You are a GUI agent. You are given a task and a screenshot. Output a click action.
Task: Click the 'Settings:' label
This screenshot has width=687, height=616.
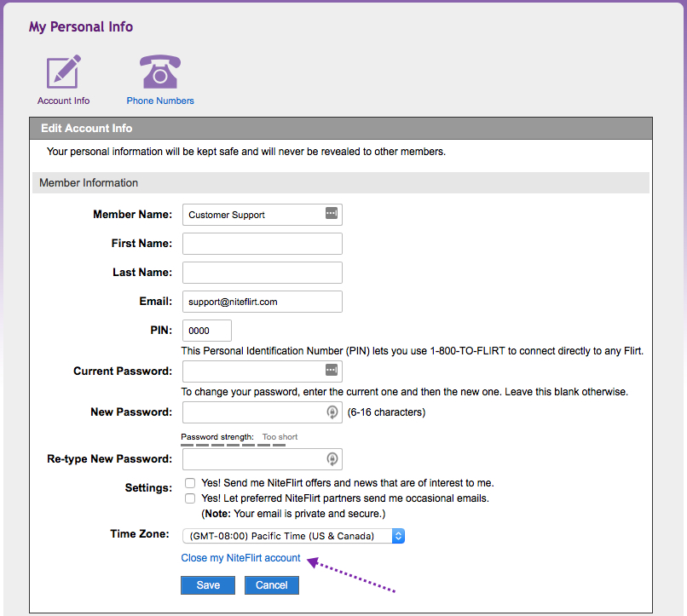coord(148,487)
